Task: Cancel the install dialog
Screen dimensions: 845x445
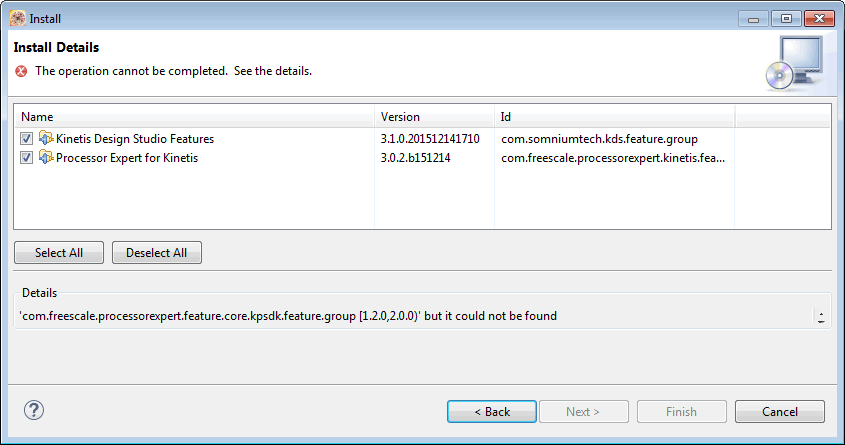Action: 779,412
